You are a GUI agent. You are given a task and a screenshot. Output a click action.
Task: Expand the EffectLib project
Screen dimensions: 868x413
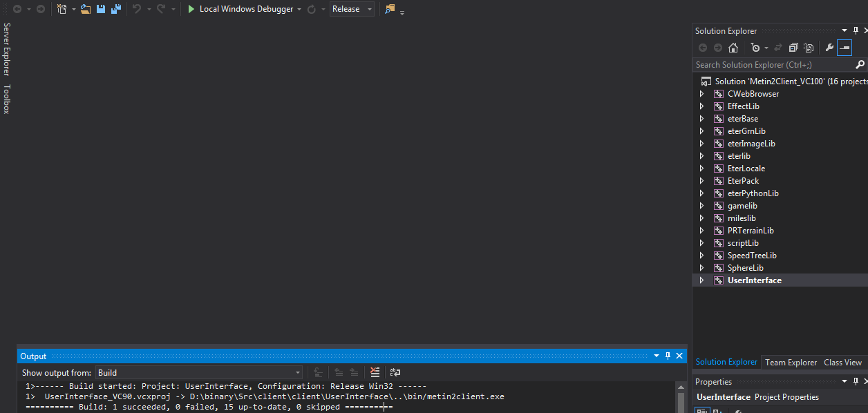pos(701,106)
